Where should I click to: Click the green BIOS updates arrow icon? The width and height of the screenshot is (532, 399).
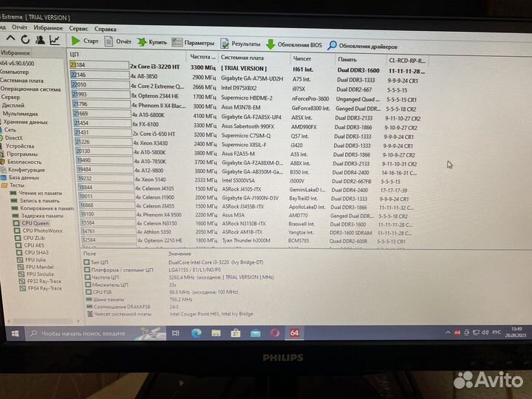click(x=270, y=44)
